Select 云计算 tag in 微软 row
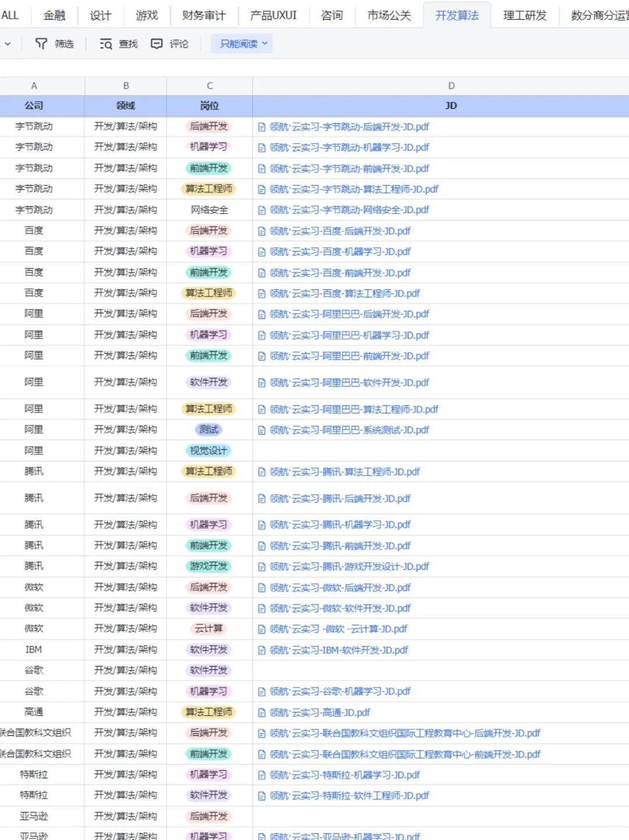The width and height of the screenshot is (629, 840). (209, 629)
